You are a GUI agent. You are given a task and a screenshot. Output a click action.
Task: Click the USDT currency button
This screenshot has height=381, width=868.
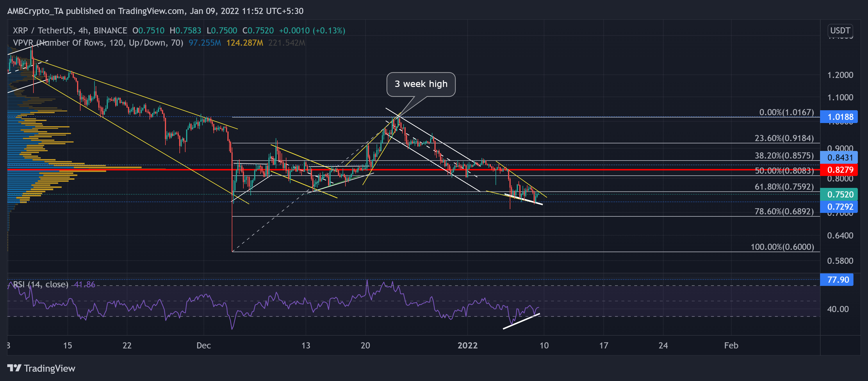(840, 31)
